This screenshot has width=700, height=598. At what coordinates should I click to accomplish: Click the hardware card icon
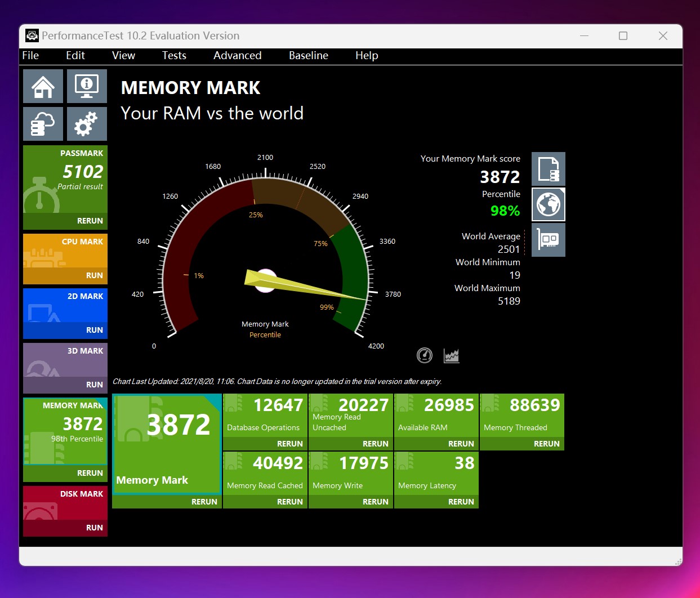point(548,240)
